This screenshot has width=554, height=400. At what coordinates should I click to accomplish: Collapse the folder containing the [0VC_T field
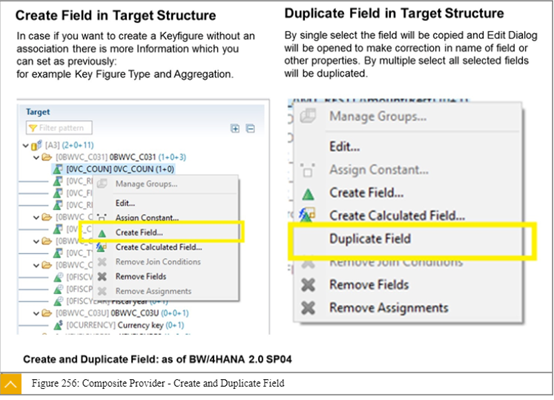36,241
